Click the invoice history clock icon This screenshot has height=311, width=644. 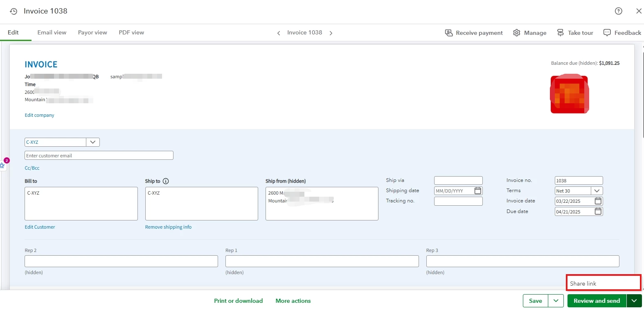coord(14,11)
